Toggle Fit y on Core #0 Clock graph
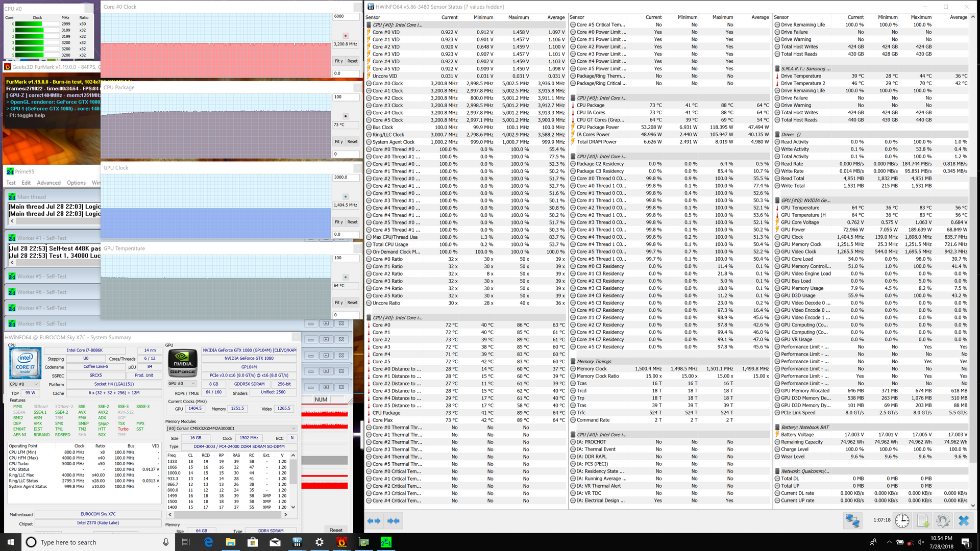The height and width of the screenshot is (551, 980). point(338,61)
